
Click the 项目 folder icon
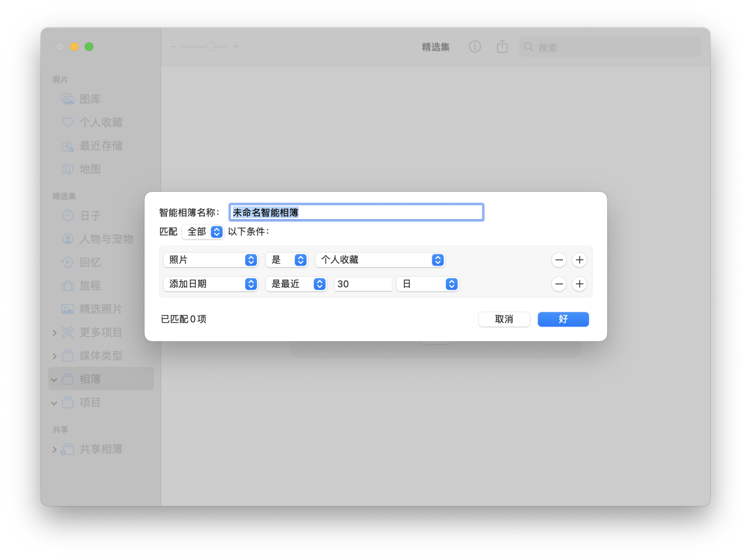click(x=68, y=402)
